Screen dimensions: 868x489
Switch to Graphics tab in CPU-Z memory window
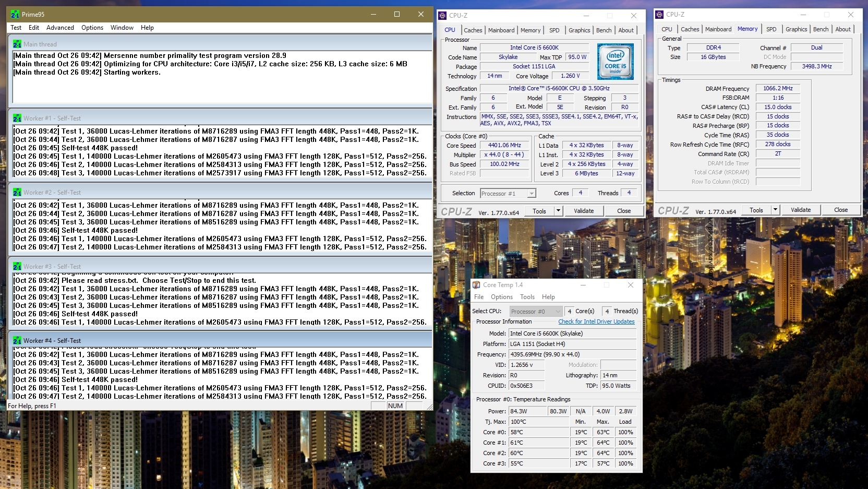point(797,29)
